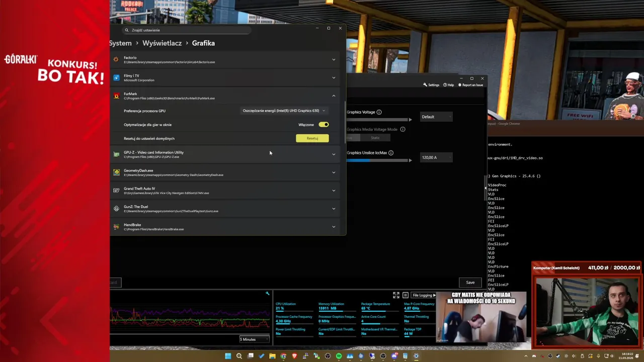
Task: Click the yellow Resetuj button
Action: (x=312, y=138)
